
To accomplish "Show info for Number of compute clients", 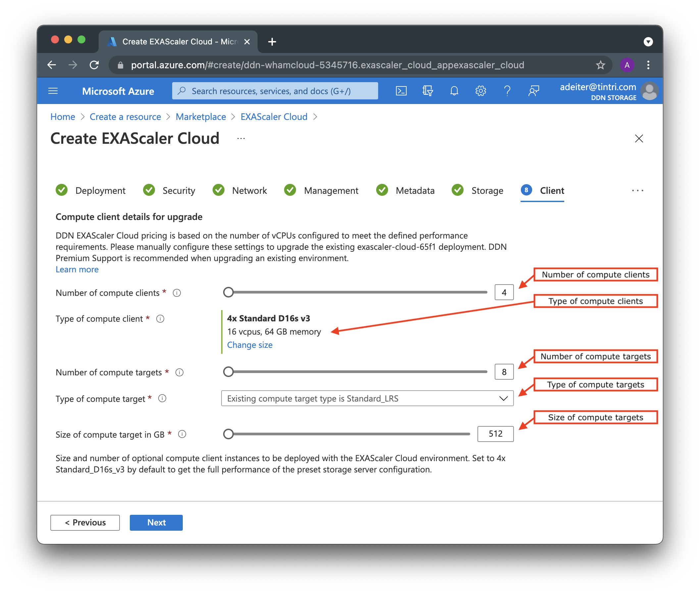I will coord(177,293).
